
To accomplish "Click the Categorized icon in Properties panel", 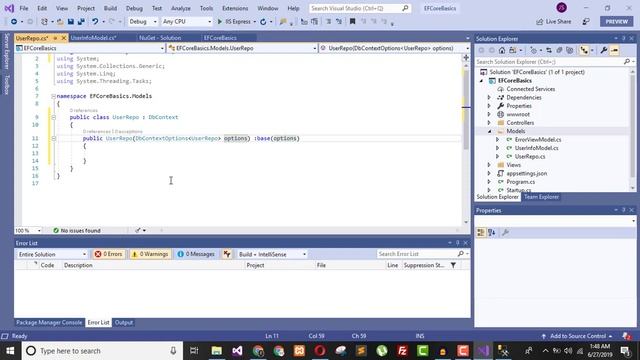I will [481, 233].
